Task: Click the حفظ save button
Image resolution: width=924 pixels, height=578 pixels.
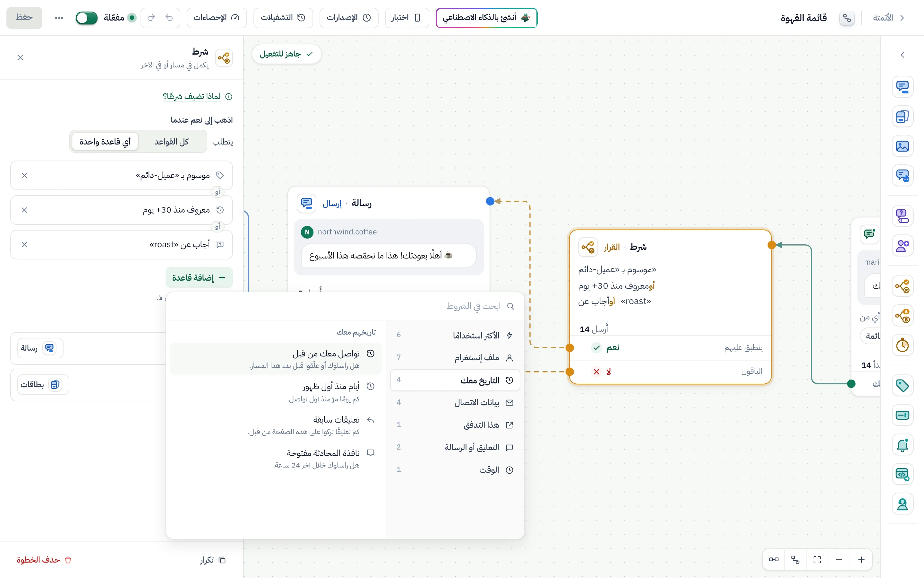Action: [24, 18]
